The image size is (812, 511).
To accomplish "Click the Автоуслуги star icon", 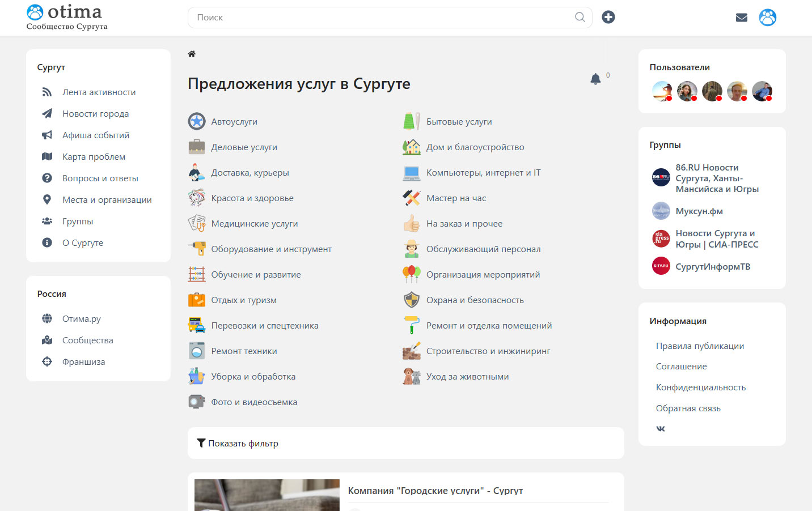I will pos(197,121).
